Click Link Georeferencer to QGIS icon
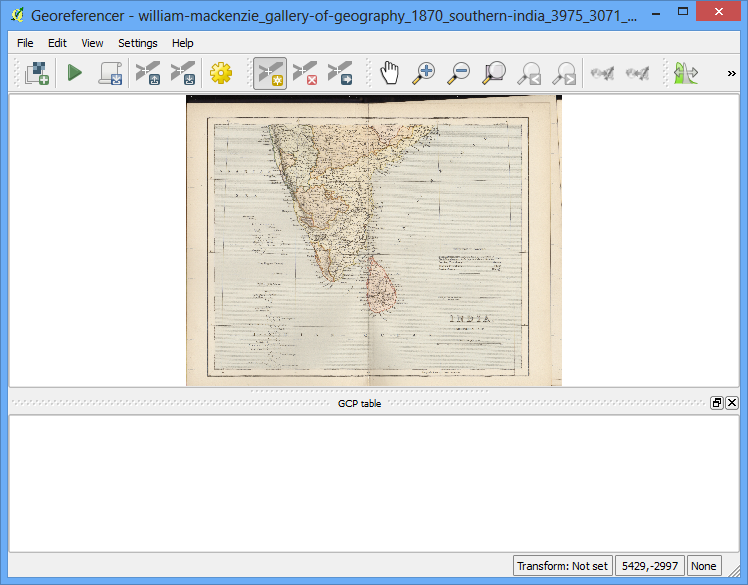The image size is (748, 585). point(602,73)
